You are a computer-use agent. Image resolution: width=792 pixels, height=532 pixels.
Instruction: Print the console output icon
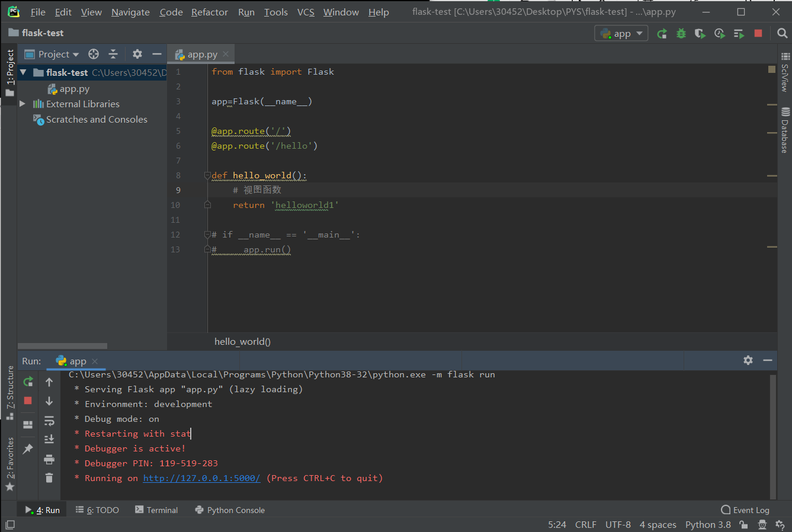tap(49, 459)
